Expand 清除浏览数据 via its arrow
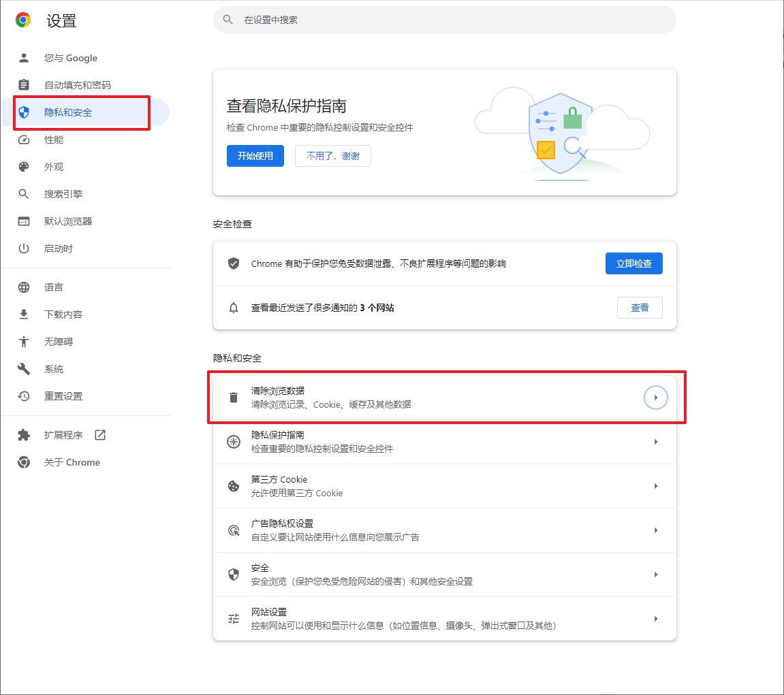Image resolution: width=784 pixels, height=695 pixels. pyautogui.click(x=655, y=398)
